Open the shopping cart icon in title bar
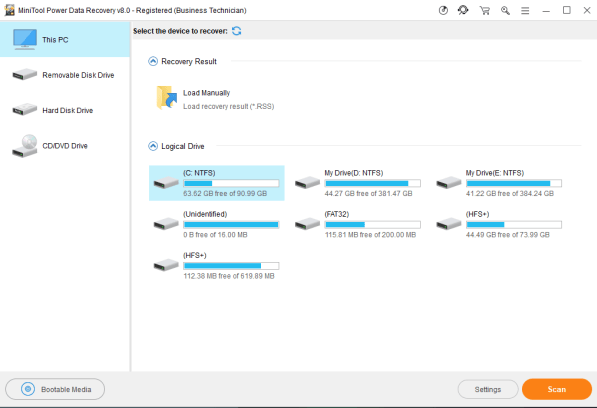 tap(484, 10)
